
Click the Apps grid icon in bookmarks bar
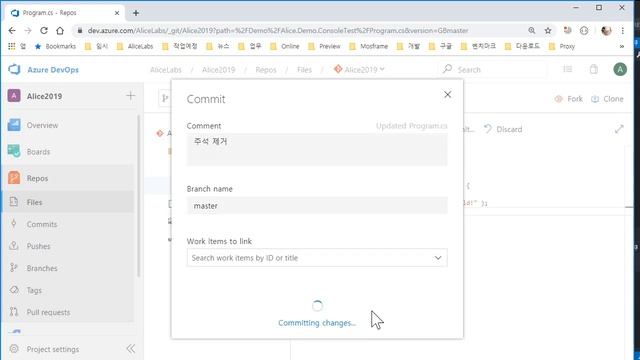click(x=12, y=47)
